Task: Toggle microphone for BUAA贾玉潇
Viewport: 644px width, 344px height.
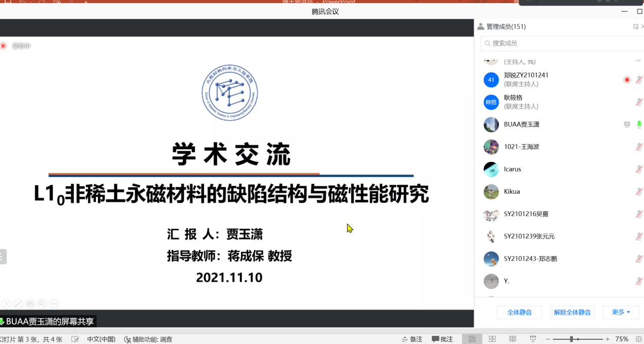Action: click(639, 124)
